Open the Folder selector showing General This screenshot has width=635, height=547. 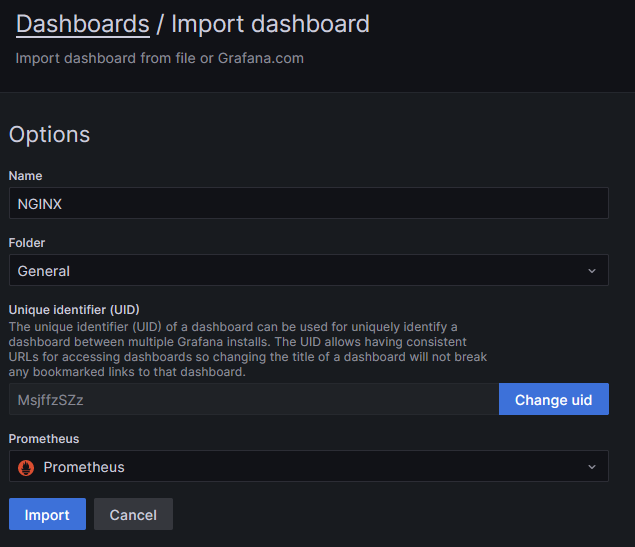tap(300, 271)
